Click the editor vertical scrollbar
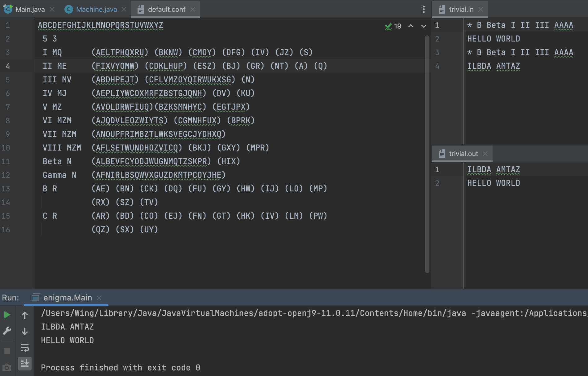 click(427, 155)
